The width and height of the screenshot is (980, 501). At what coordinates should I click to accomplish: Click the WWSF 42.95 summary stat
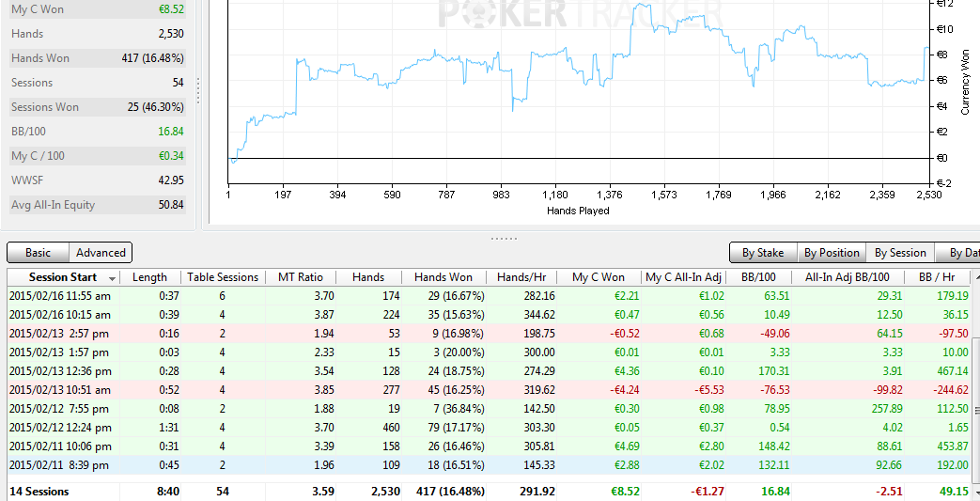pos(98,180)
